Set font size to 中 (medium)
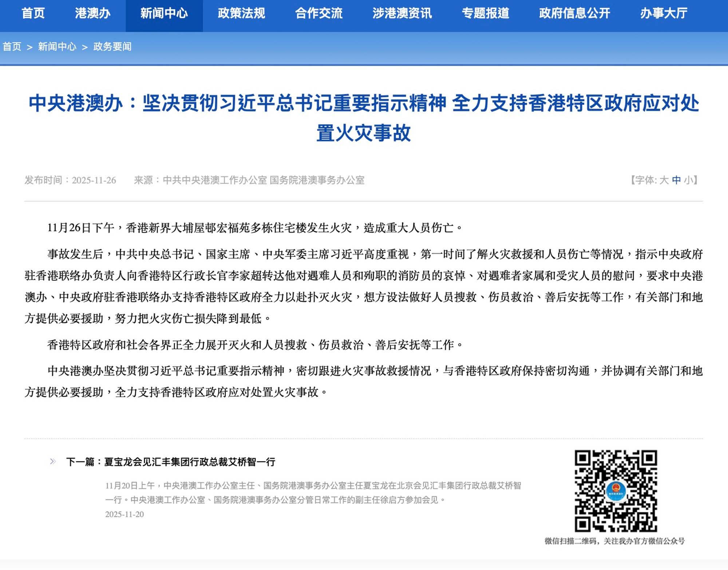Screen dimensions: 728x570 click(676, 180)
